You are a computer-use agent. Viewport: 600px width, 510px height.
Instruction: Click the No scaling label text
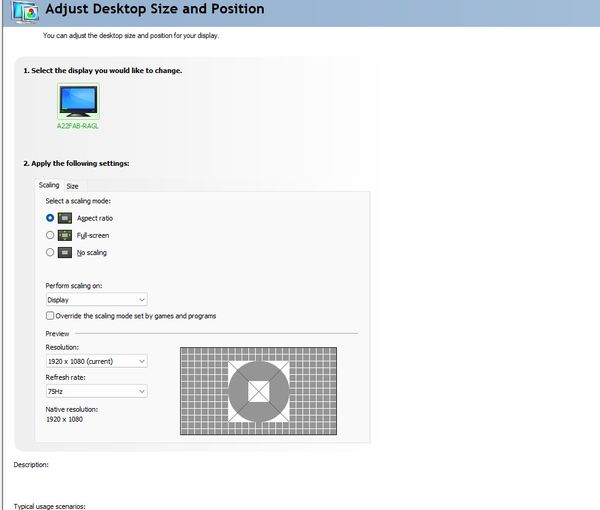92,253
